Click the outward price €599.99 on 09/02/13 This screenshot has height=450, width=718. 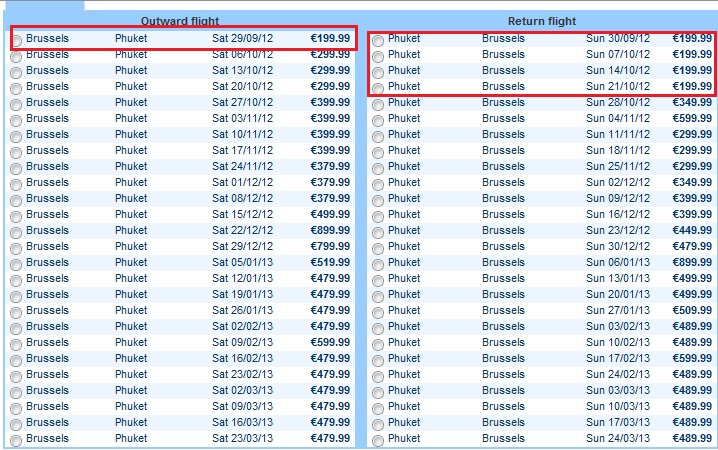point(330,342)
